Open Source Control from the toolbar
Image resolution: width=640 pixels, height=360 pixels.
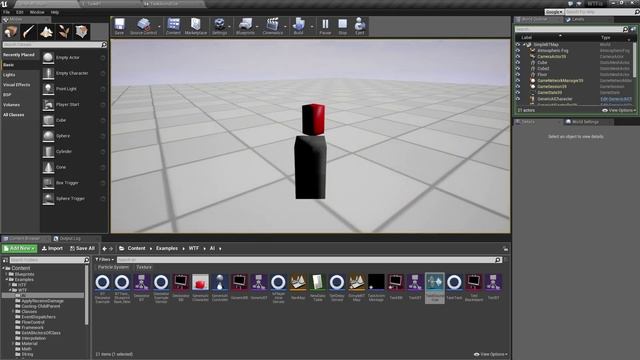[144, 26]
